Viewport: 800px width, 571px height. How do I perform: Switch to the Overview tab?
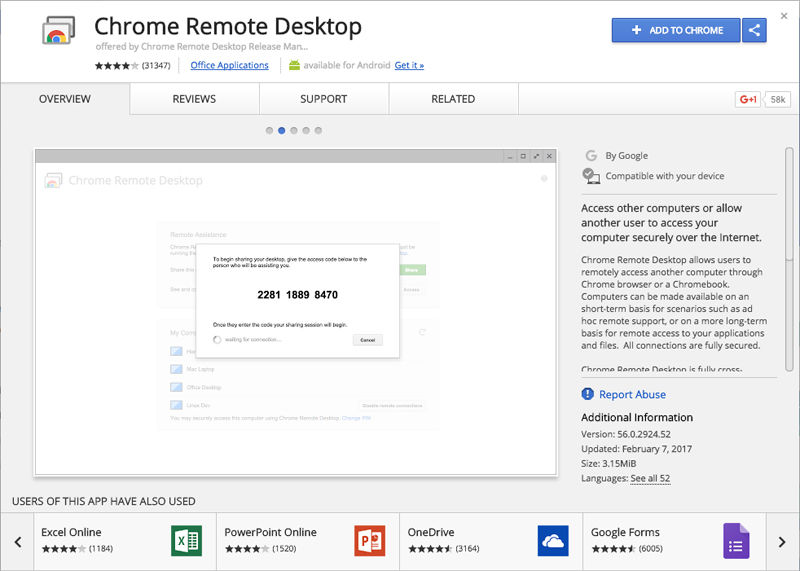[65, 99]
